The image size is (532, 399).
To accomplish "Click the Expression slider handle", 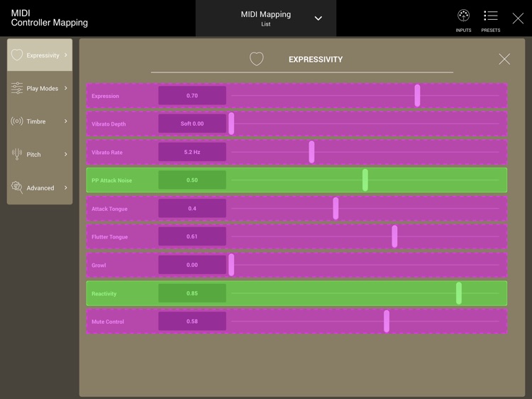I will (x=417, y=96).
